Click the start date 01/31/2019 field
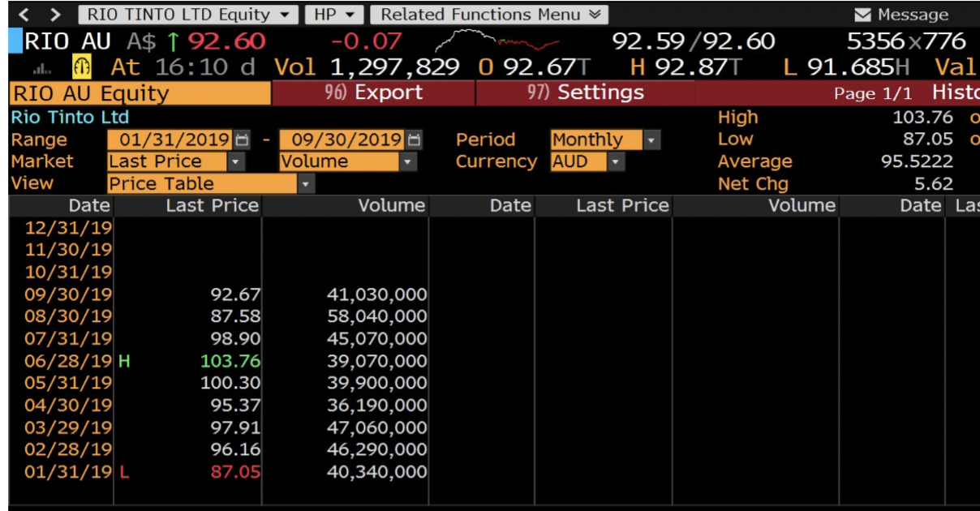The width and height of the screenshot is (980, 511). pos(171,140)
